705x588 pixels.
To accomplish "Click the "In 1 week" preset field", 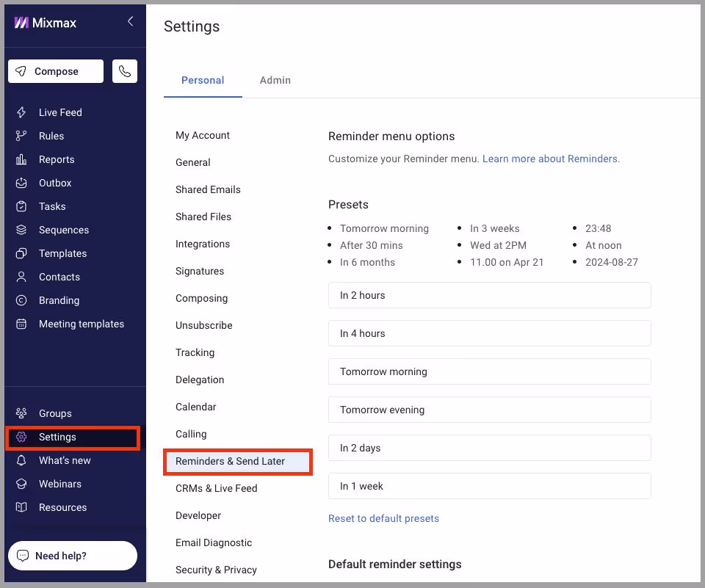I will click(x=490, y=487).
